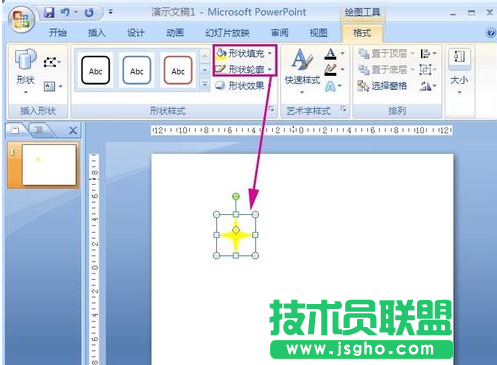Open the Customize Quick Access Toolbar arrow
Viewport: 497px width, 365px height.
(110, 12)
